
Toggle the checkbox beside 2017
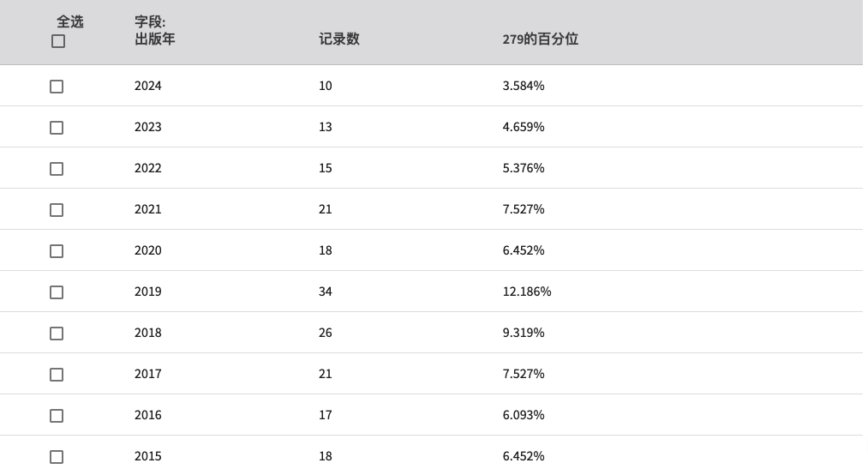coord(57,375)
